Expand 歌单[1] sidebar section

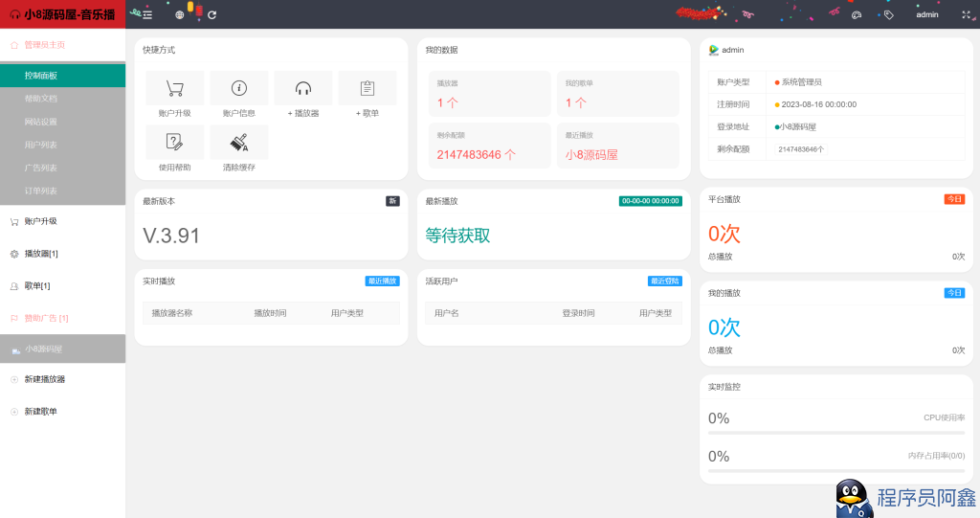click(62, 286)
